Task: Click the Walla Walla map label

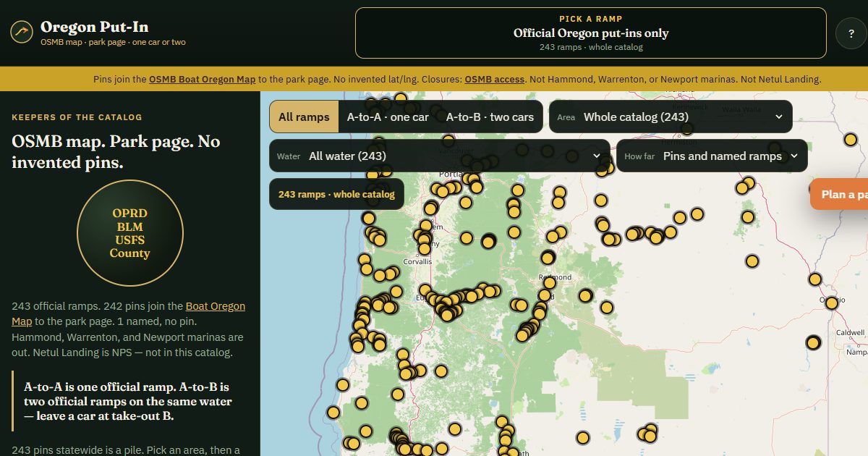Action: coord(741,109)
